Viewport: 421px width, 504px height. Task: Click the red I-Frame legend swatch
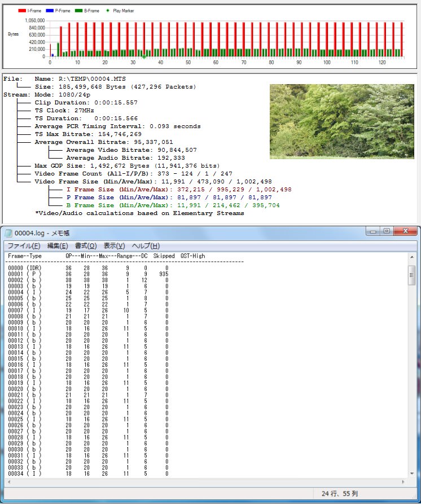pyautogui.click(x=22, y=11)
